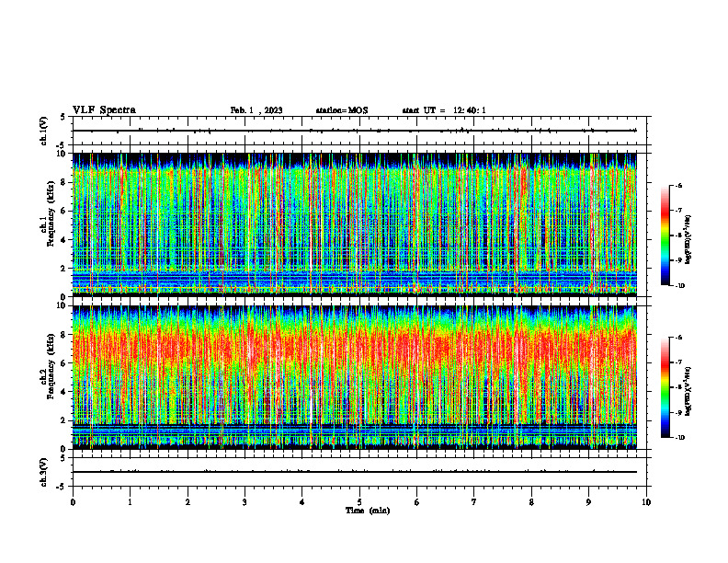Click the "-6" label on ch.2 color scale
Screen dimensions: 728x563
[x=678, y=338]
